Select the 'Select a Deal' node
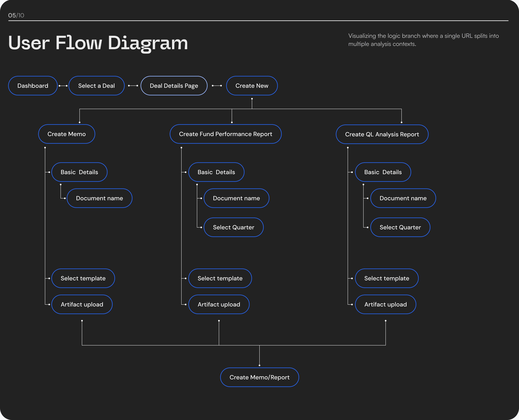The height and width of the screenshot is (420, 519). 96,86
